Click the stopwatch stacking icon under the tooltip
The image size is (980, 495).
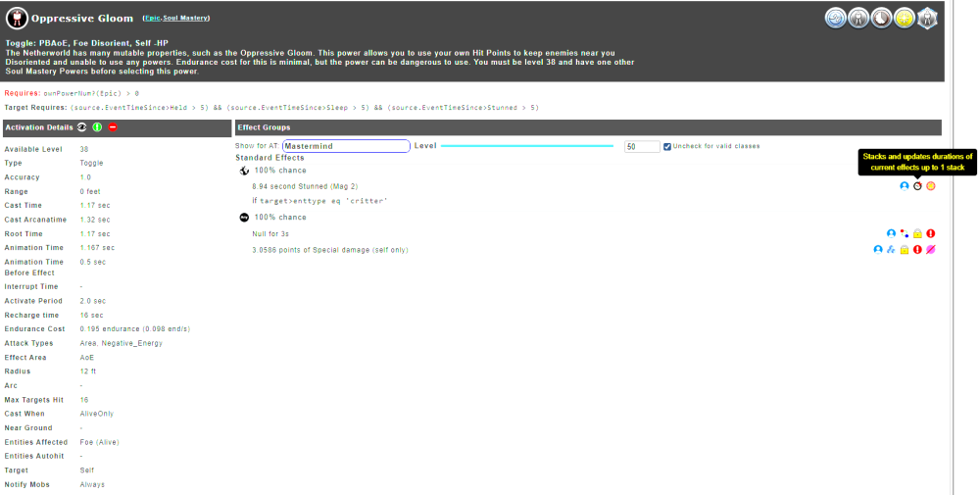click(917, 185)
